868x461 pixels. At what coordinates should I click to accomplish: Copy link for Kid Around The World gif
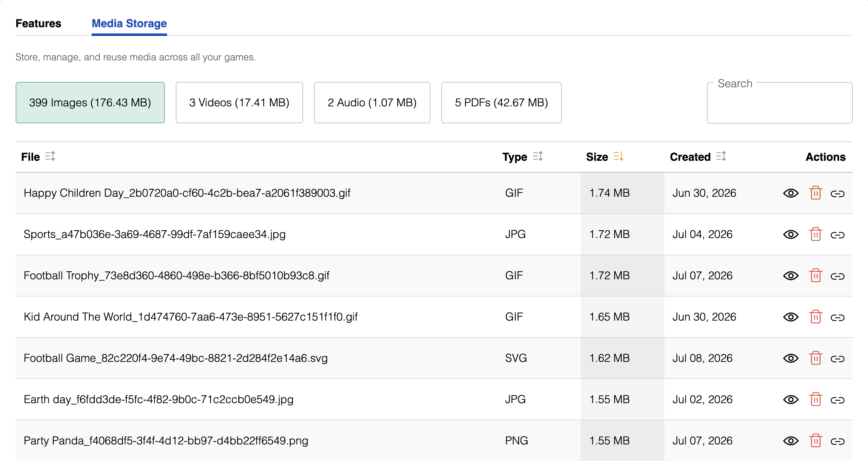point(837,317)
